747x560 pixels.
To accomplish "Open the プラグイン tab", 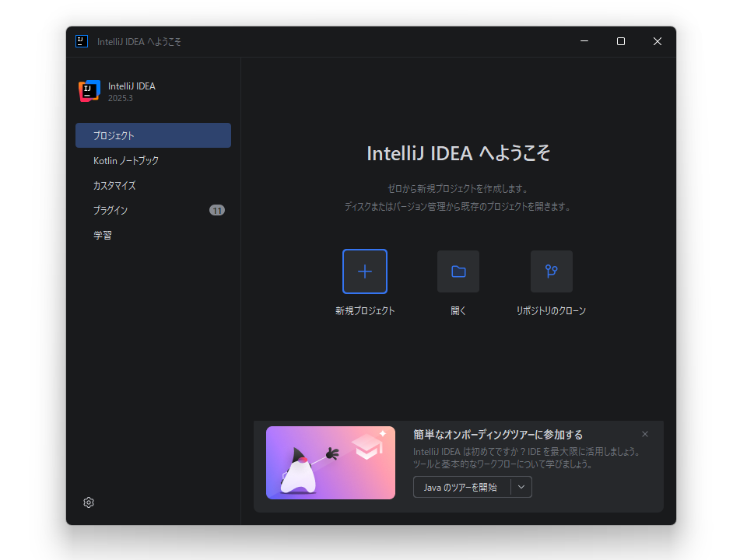I will pyautogui.click(x=153, y=210).
